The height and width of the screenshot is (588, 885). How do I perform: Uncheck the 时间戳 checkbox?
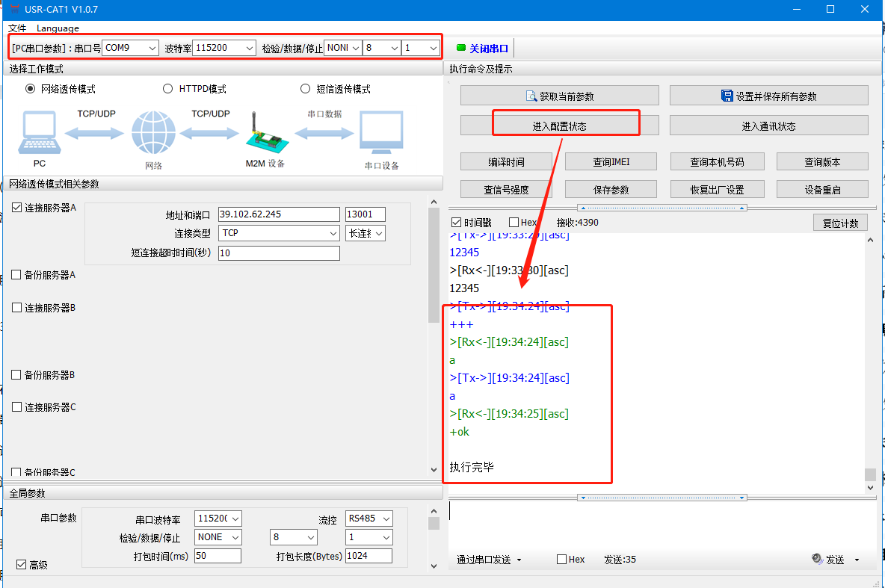coord(457,223)
